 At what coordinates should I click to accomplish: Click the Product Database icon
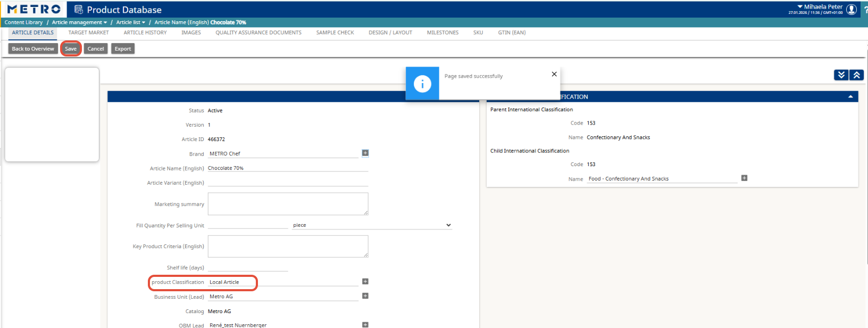pyautogui.click(x=79, y=10)
